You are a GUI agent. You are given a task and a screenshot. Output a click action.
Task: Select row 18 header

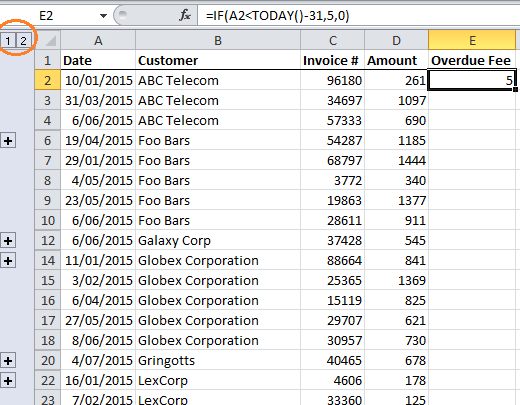tap(48, 340)
